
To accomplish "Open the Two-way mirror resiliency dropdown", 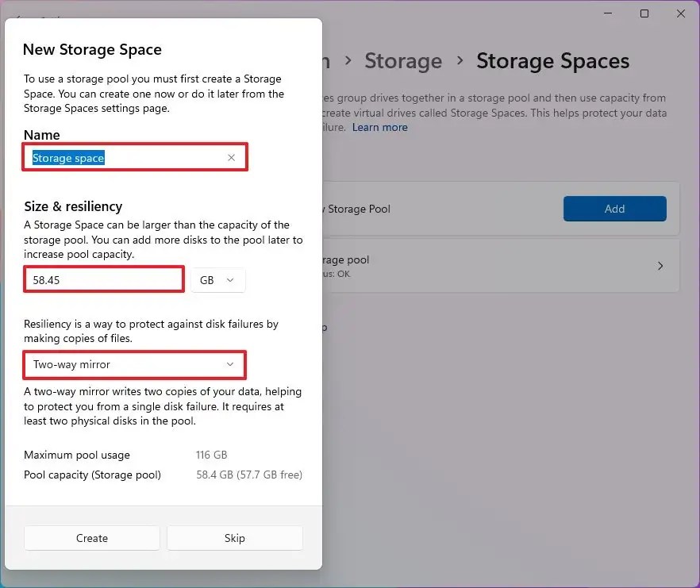I will point(134,365).
